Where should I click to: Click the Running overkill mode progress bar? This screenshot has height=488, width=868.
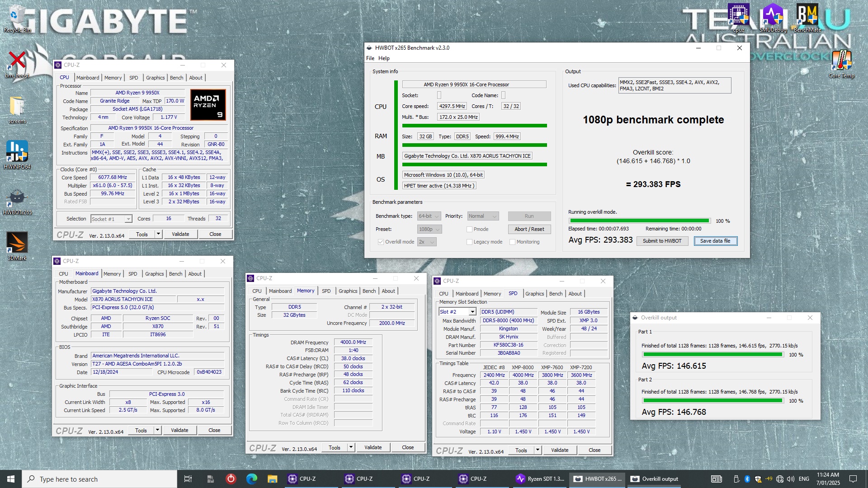tap(639, 221)
